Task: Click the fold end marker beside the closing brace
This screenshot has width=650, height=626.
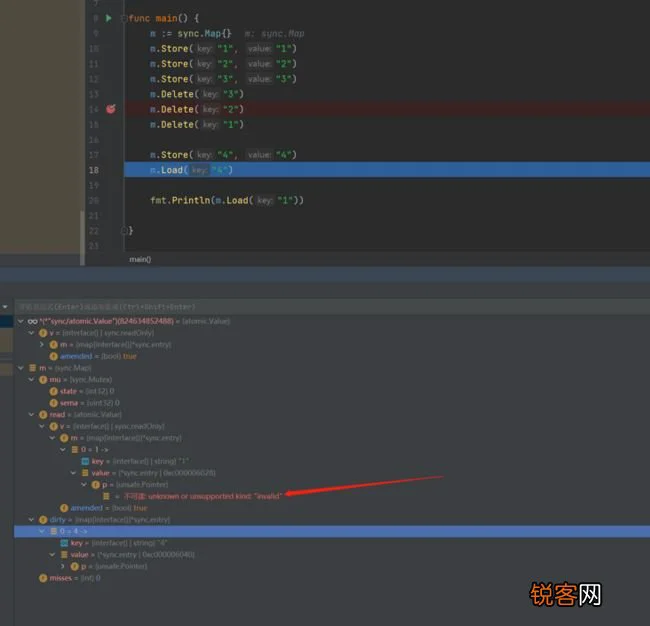Action: [x=124, y=231]
